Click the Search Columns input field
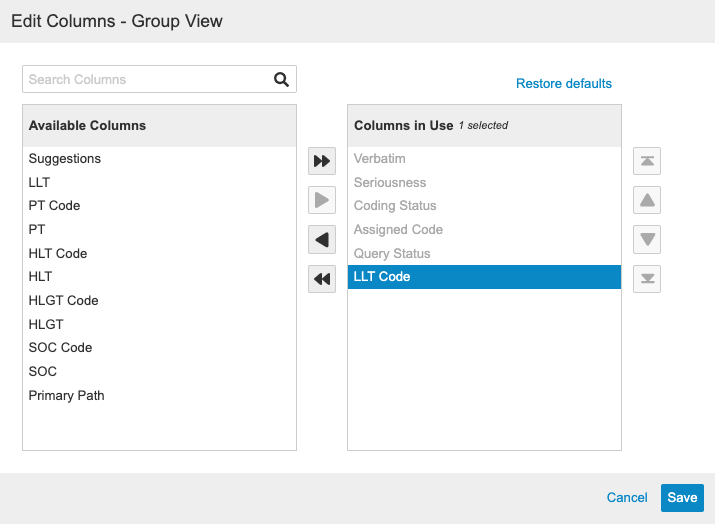The height and width of the screenshot is (524, 715). pos(148,80)
